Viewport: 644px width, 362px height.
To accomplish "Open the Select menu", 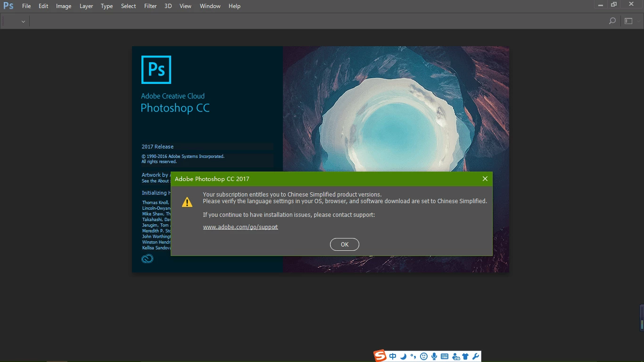I will click(x=128, y=6).
